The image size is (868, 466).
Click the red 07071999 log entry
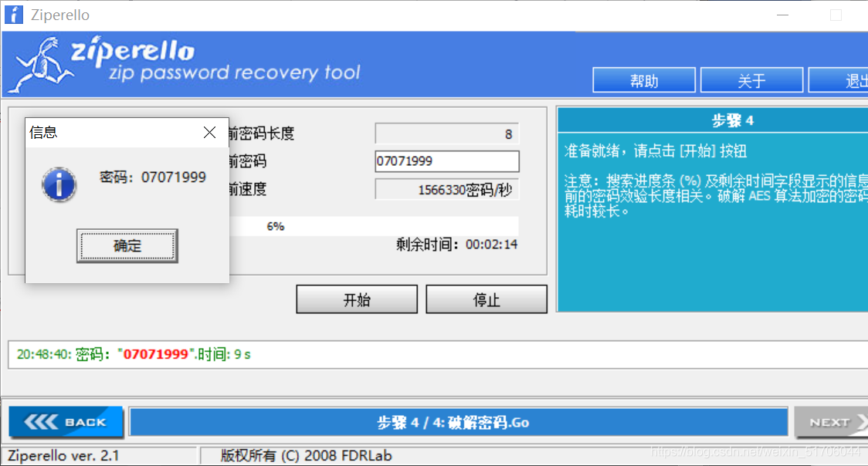click(155, 354)
